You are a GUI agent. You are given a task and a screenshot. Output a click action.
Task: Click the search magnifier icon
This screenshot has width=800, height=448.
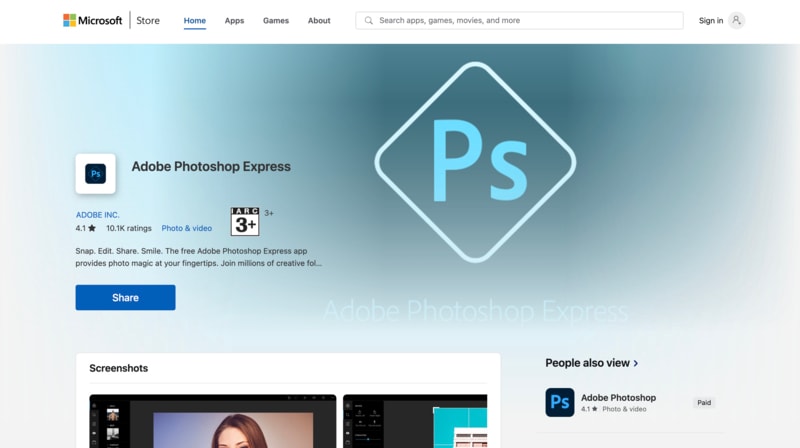tap(368, 20)
